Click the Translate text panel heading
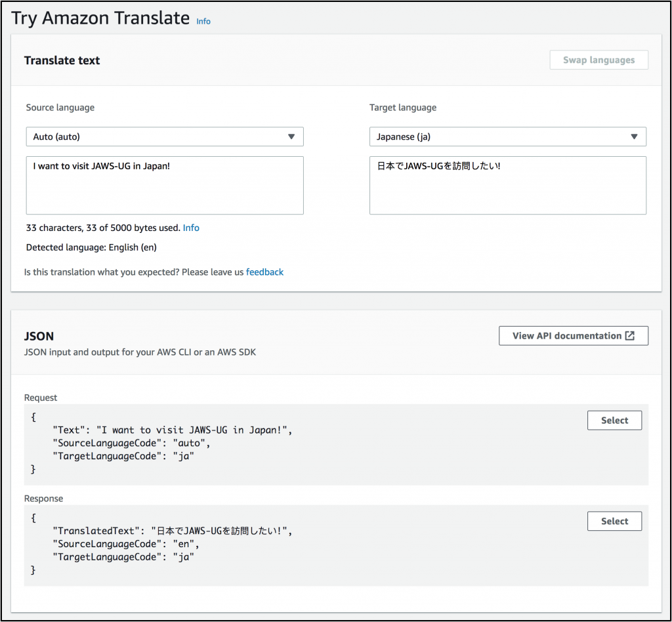Image resolution: width=672 pixels, height=622 pixels. pos(62,60)
